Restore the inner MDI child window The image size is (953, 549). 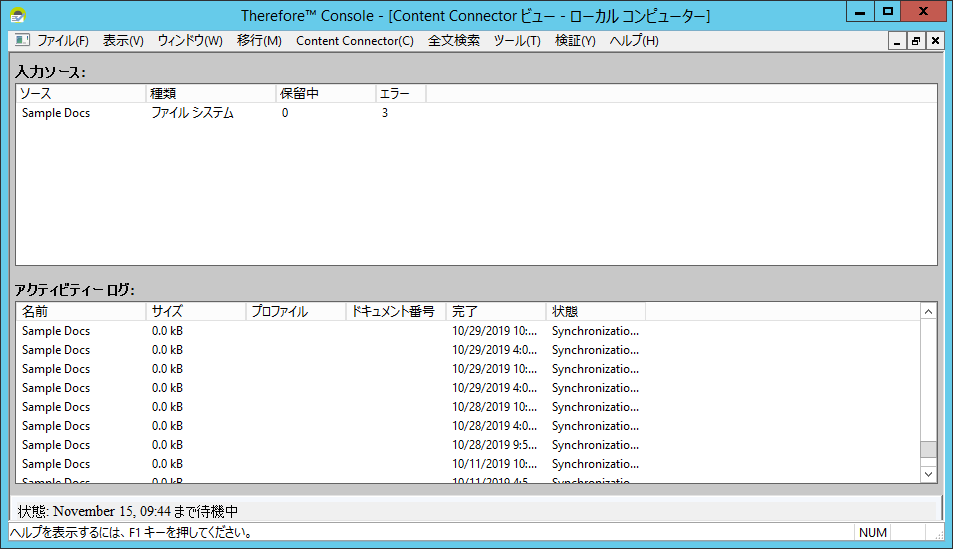(x=916, y=41)
